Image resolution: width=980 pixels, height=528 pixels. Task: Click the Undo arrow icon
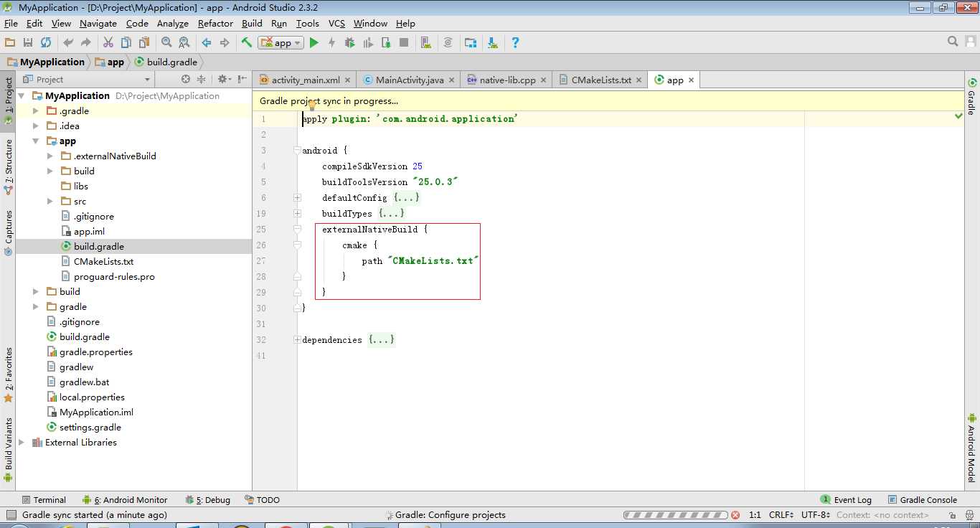pyautogui.click(x=68, y=43)
